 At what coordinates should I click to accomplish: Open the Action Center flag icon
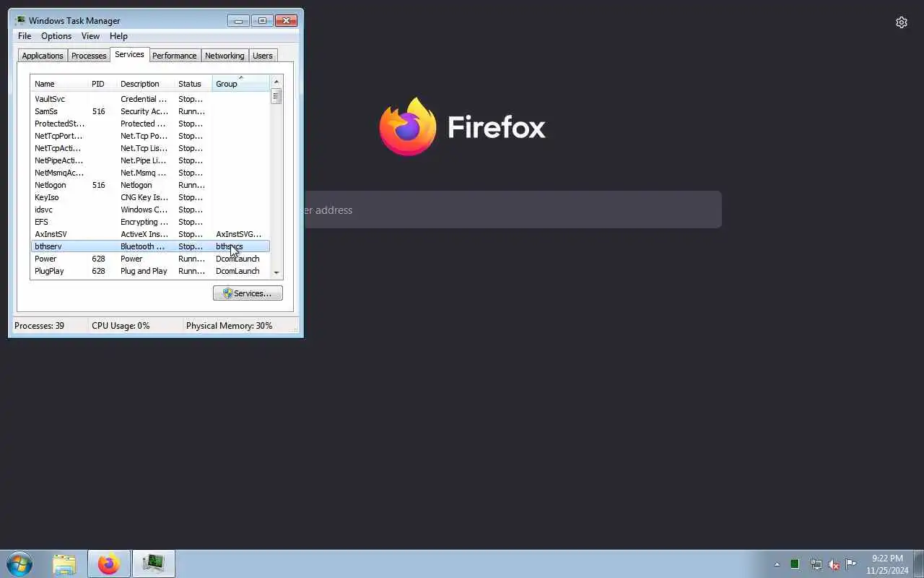[x=851, y=564]
